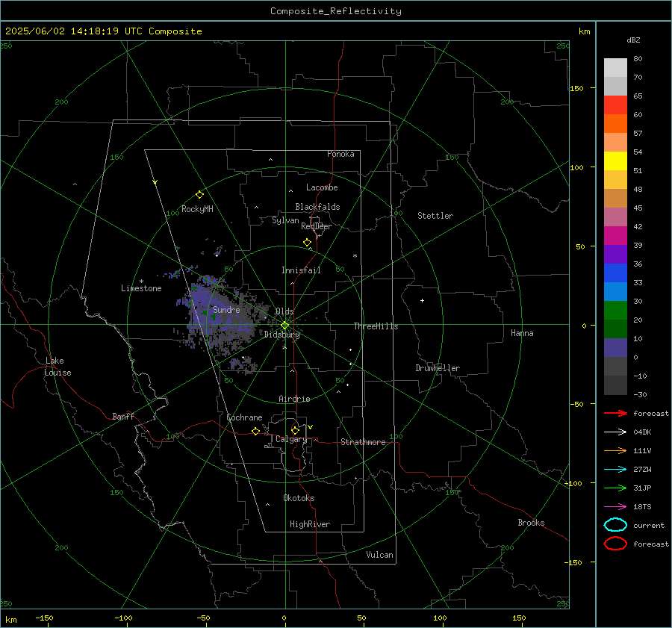672x628 pixels.
Task: Click the Sundre label in radar echo
Action: click(226, 309)
